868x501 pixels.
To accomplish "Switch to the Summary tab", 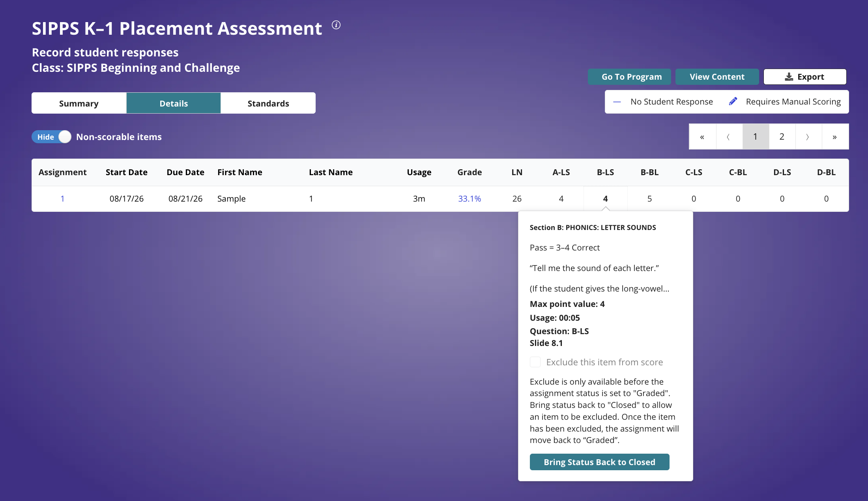I will pyautogui.click(x=79, y=103).
